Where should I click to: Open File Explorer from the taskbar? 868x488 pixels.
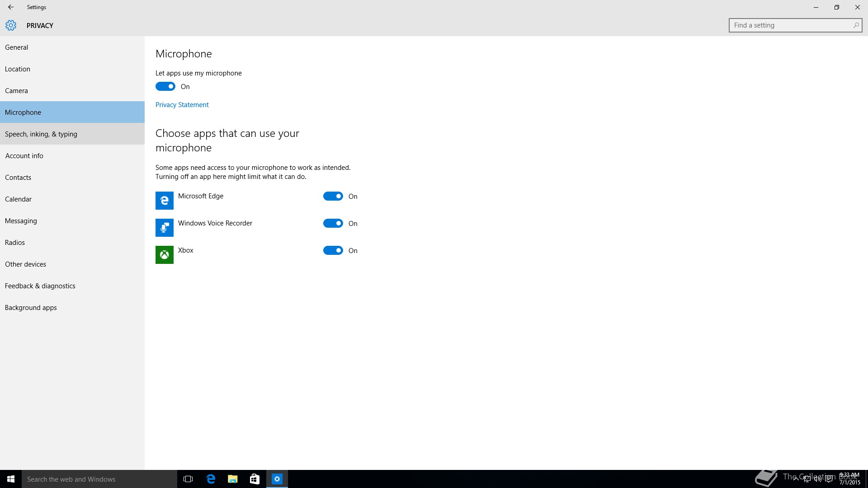tap(233, 479)
